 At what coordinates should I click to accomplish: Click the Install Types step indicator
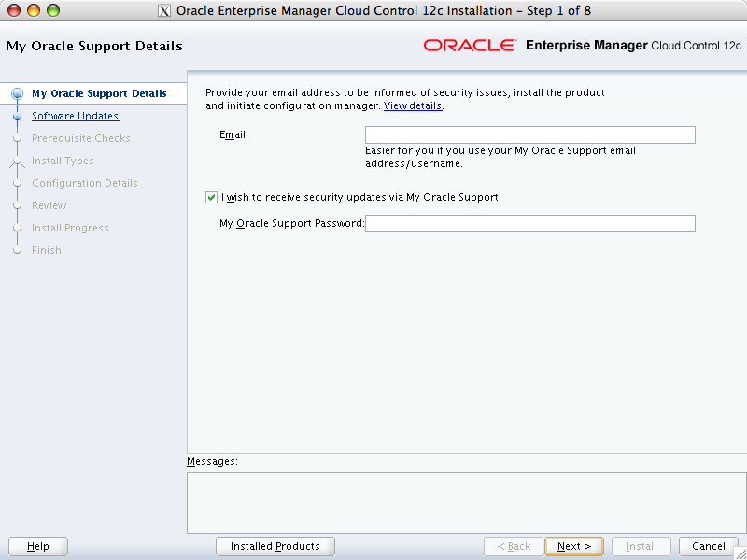click(x=18, y=161)
